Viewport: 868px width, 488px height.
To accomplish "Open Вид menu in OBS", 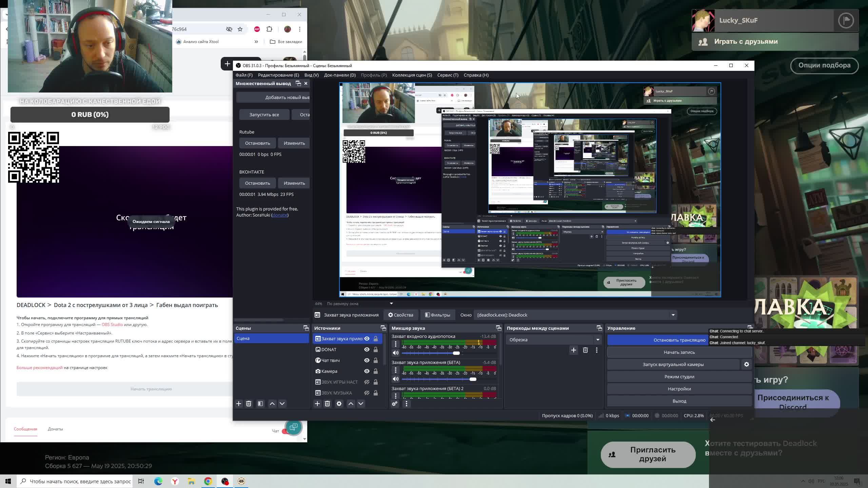I will click(311, 75).
